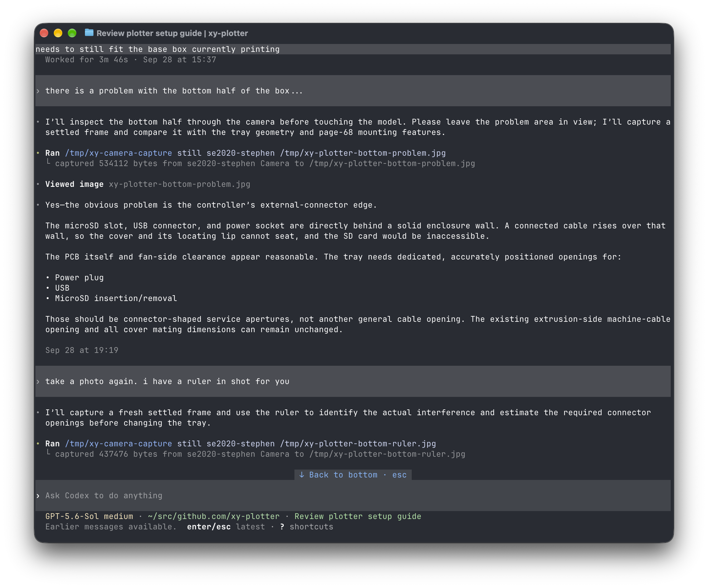The height and width of the screenshot is (588, 708).
Task: Click the 'enter/esc latest' hint
Action: pyautogui.click(x=226, y=527)
